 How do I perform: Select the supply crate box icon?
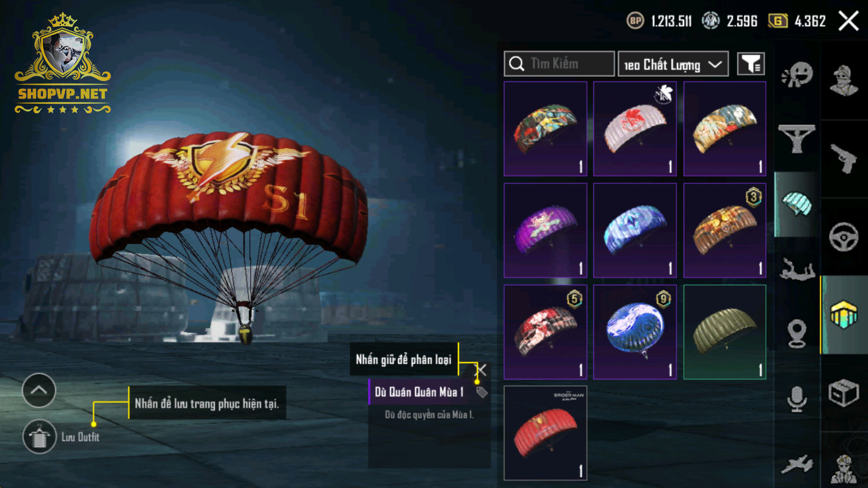pyautogui.click(x=844, y=394)
